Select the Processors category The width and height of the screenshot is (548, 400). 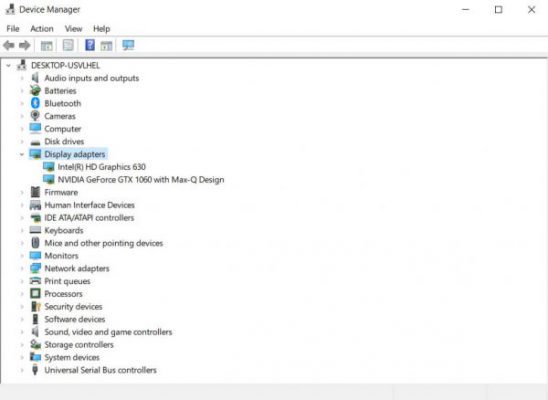click(63, 294)
